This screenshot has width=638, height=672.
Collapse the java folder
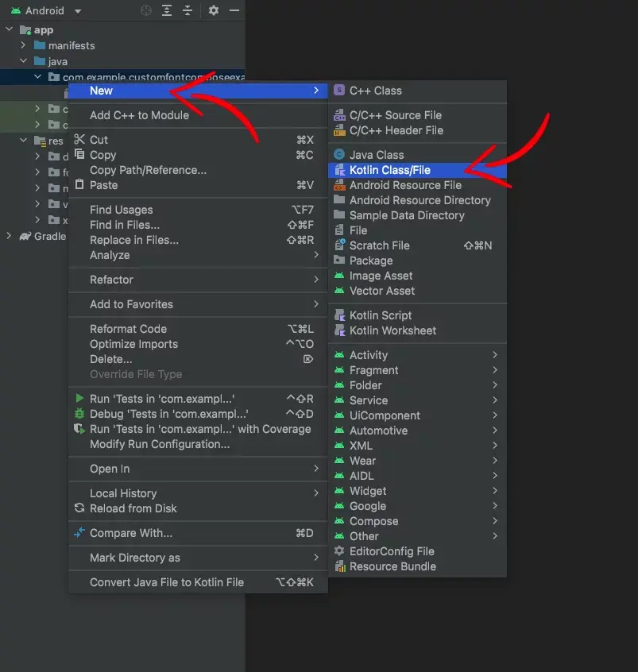[x=23, y=60]
